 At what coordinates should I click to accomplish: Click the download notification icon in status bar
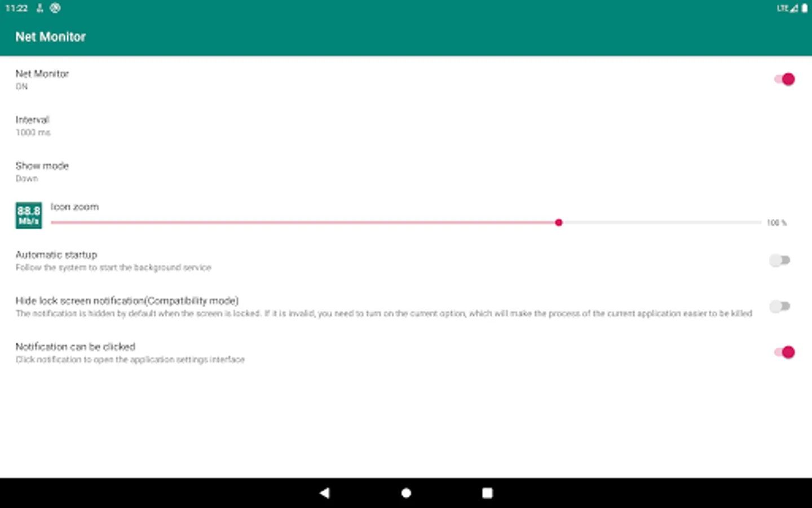point(39,8)
